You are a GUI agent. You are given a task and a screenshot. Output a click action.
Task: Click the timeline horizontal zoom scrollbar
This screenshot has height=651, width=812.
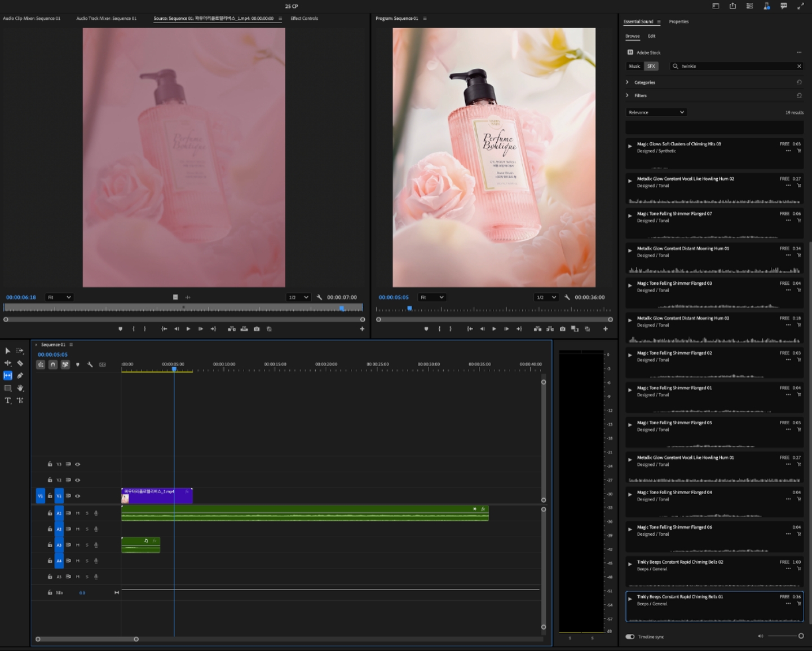click(87, 639)
